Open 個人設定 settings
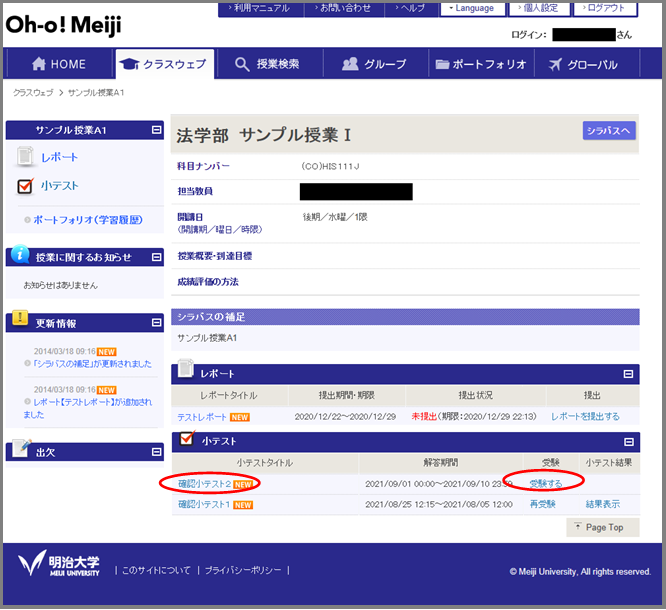 [538, 8]
